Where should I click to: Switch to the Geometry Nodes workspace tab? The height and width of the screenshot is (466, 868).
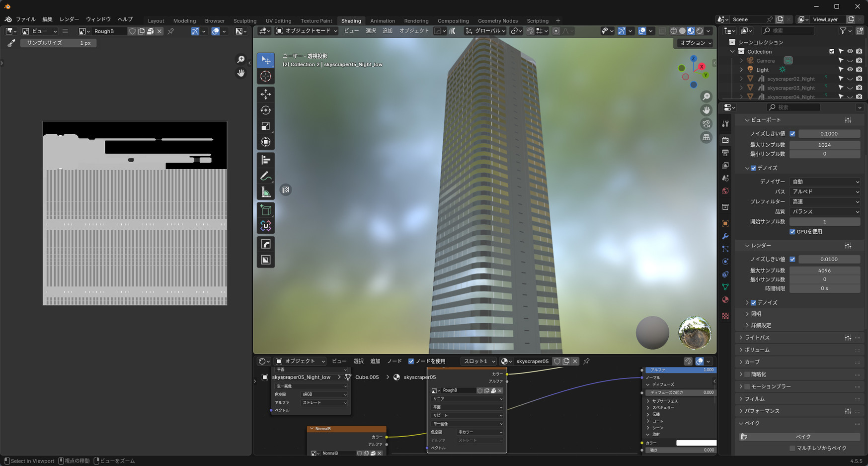[497, 21]
